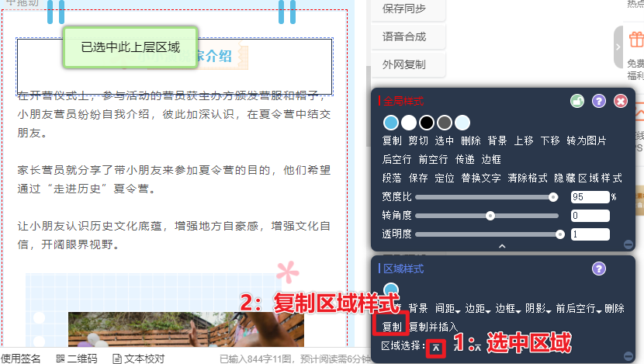Select the parent region with the 区域选择 up-arrow icon
The width and height of the screenshot is (644, 364).
point(436,348)
